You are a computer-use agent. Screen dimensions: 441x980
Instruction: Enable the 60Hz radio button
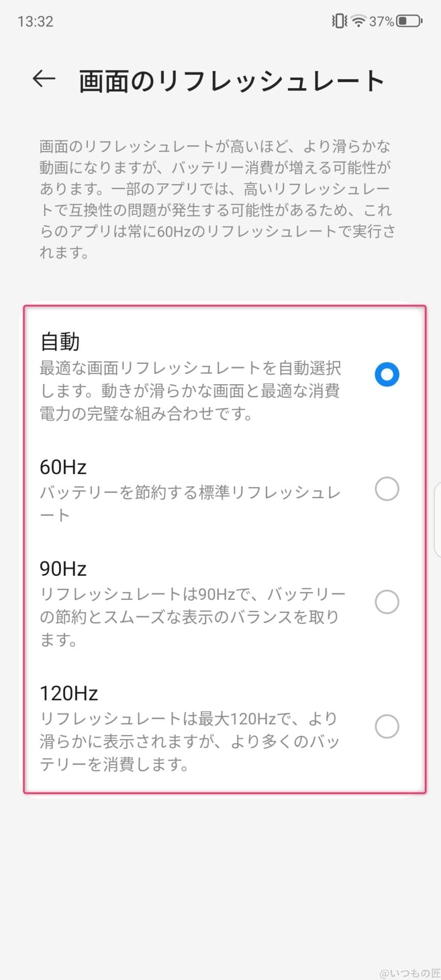[x=386, y=489]
